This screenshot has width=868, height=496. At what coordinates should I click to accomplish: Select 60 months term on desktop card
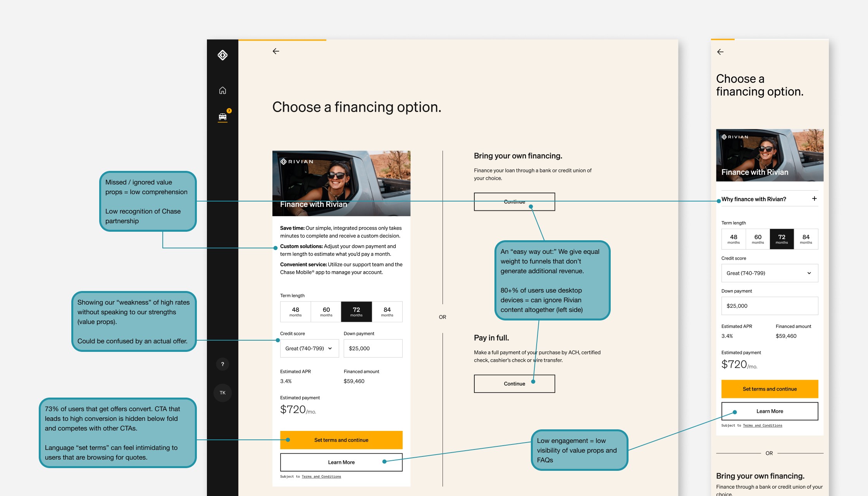tap(326, 312)
